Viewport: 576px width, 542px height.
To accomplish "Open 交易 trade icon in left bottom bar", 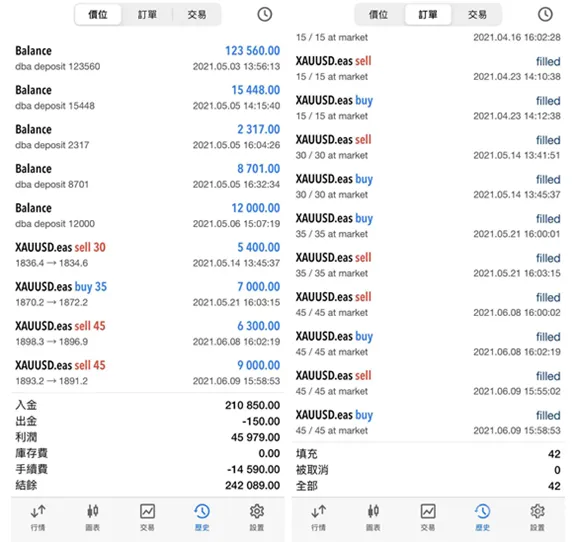I will pos(147,517).
